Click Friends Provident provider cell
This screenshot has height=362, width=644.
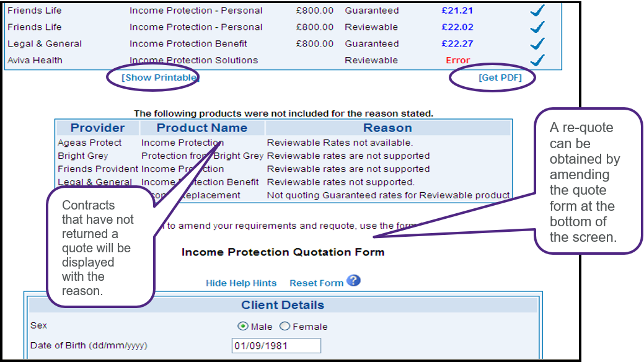point(98,169)
